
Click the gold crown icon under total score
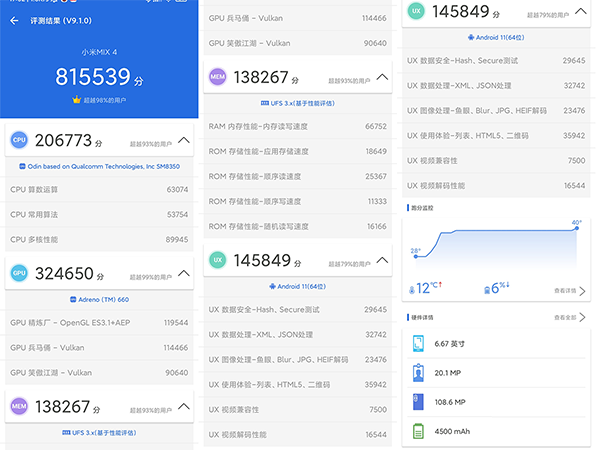[x=76, y=100]
